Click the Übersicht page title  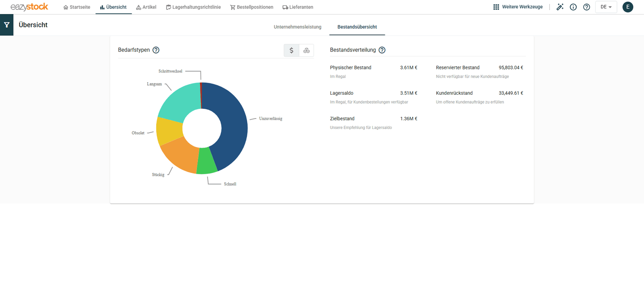point(33,25)
